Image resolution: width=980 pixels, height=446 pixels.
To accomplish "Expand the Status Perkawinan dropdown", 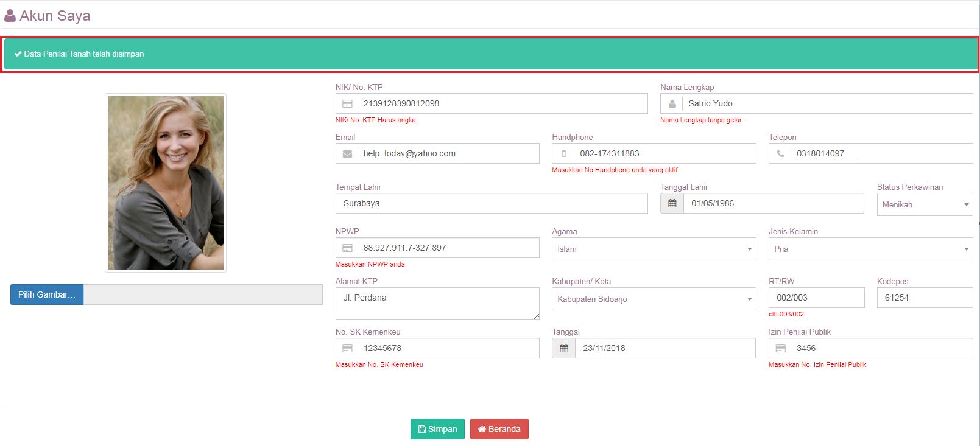I will tap(924, 205).
